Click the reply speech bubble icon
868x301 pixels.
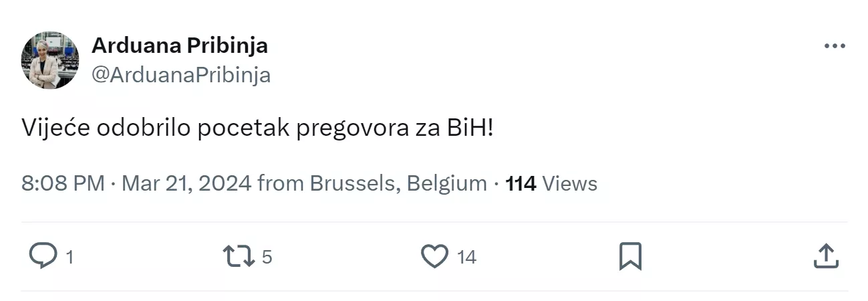pyautogui.click(x=43, y=256)
